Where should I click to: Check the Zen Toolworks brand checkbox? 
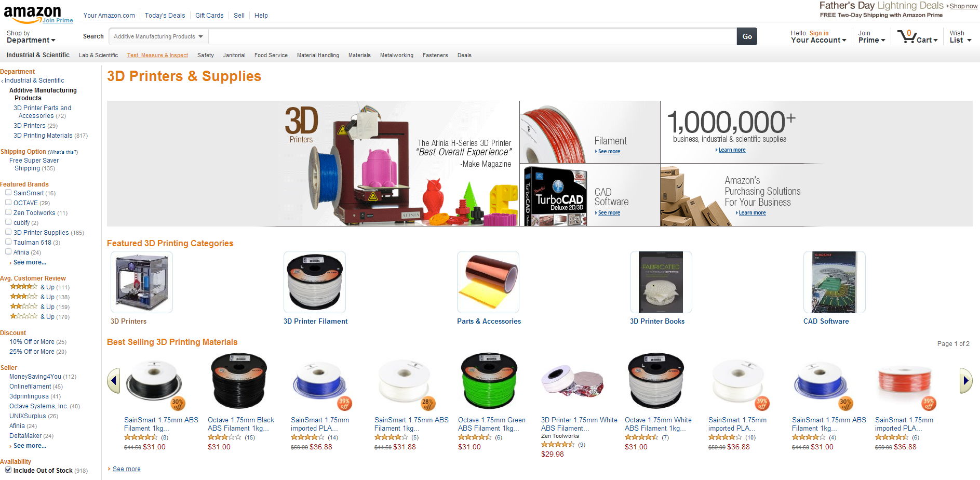[8, 212]
